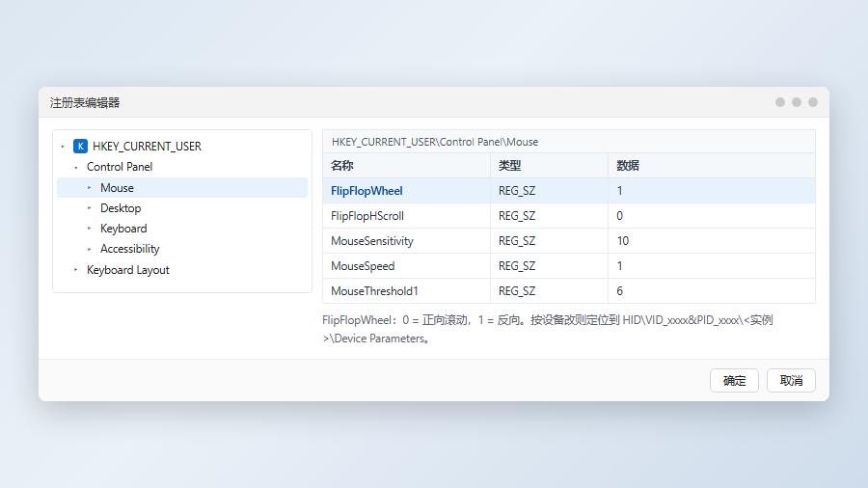Expand the Keyboard key arrow
The height and width of the screenshot is (488, 868).
coord(89,229)
